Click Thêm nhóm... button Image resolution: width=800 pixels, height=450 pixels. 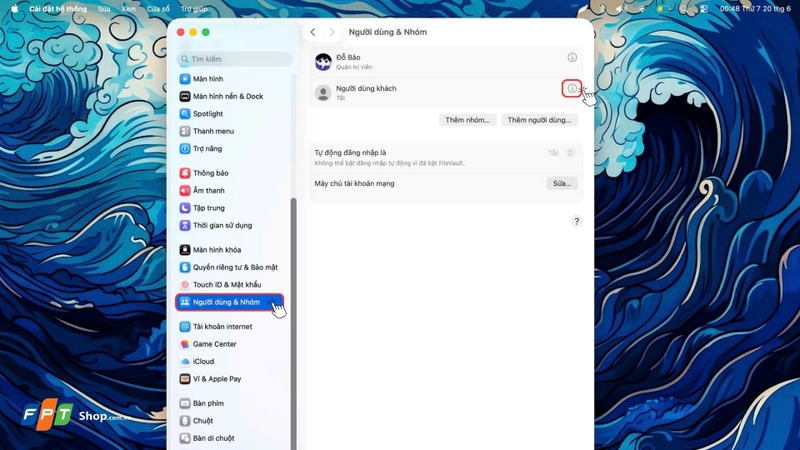pyautogui.click(x=467, y=120)
